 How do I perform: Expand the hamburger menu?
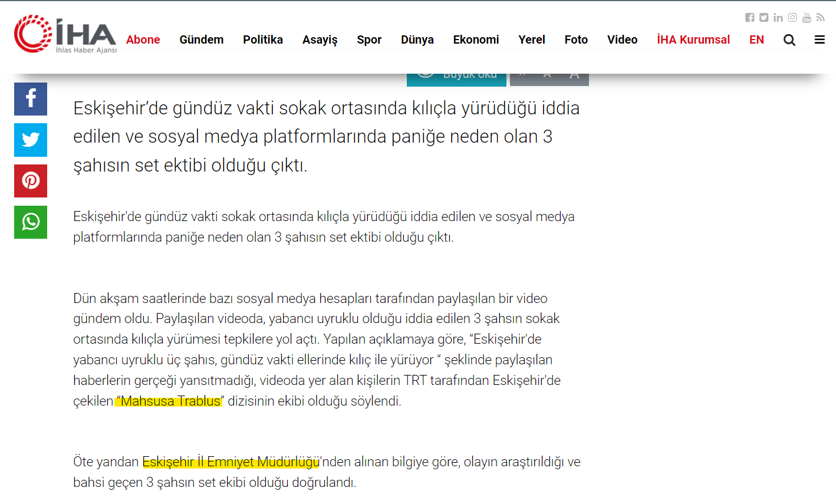(819, 40)
